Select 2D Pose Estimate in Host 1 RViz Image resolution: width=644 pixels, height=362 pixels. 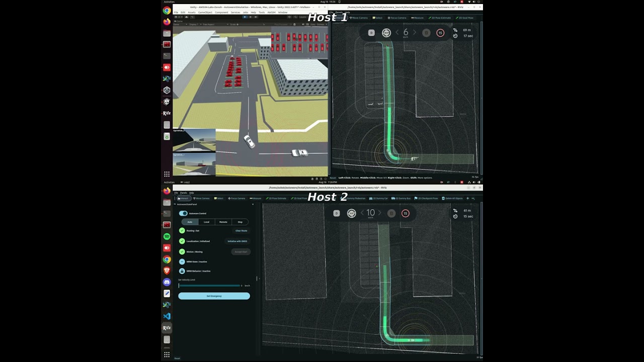(x=440, y=18)
